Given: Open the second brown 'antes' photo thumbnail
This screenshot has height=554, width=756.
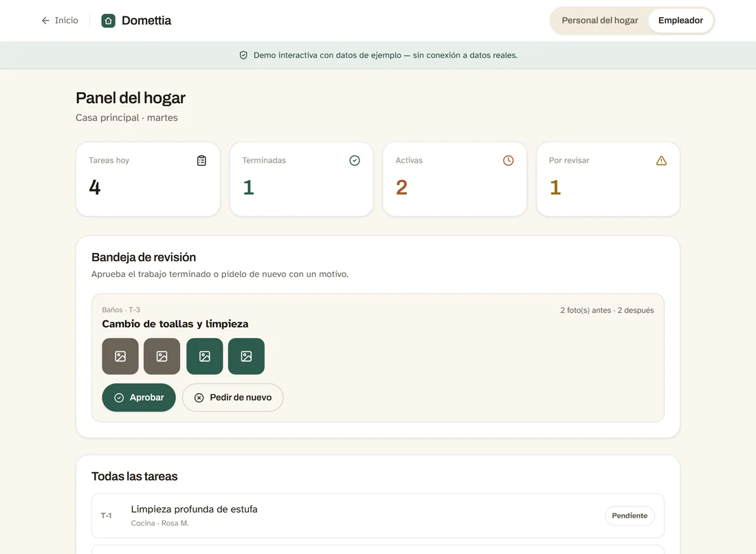Looking at the screenshot, I should 162,356.
